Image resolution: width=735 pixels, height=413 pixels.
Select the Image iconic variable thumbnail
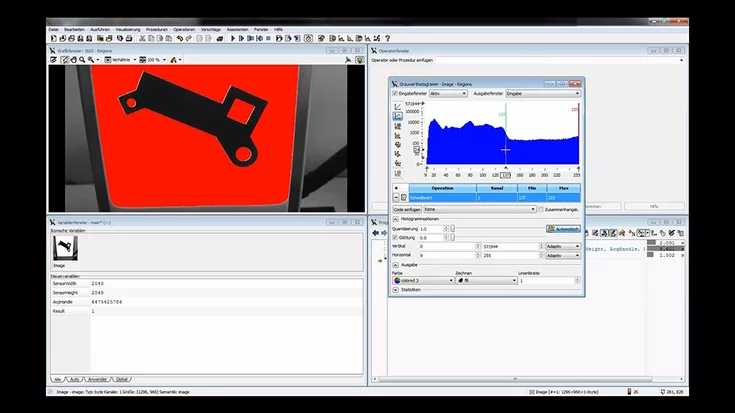[x=62, y=248]
